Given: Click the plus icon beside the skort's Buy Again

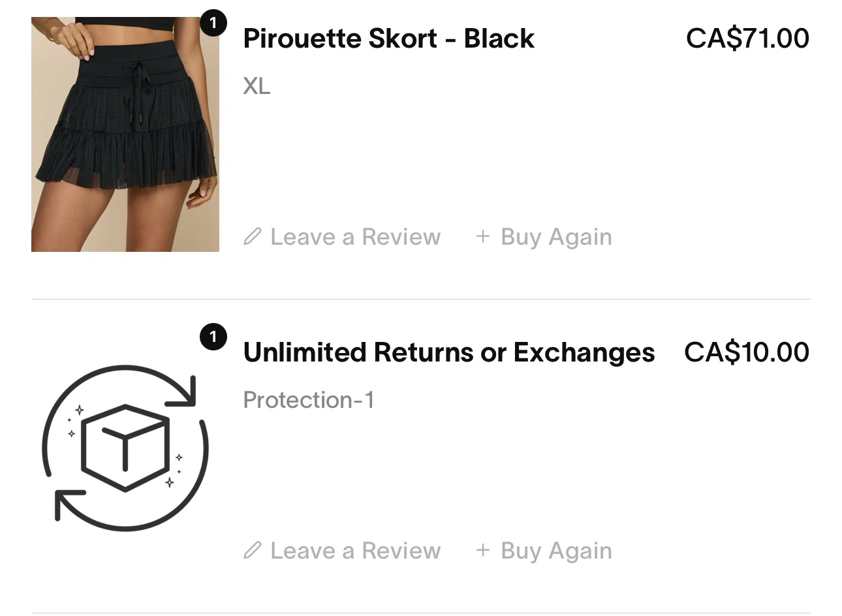Looking at the screenshot, I should (x=482, y=236).
